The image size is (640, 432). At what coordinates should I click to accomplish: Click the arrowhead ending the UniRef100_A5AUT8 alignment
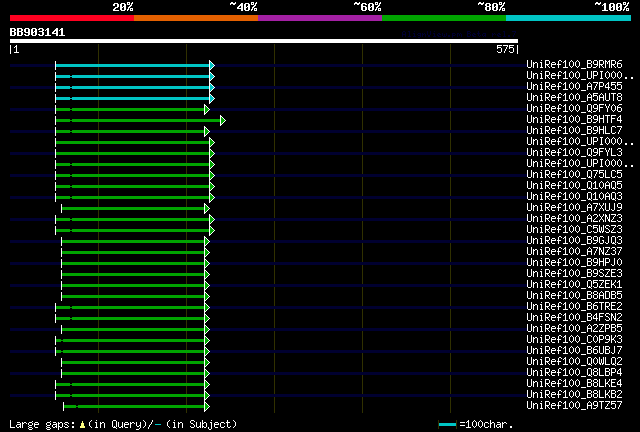click(x=212, y=98)
